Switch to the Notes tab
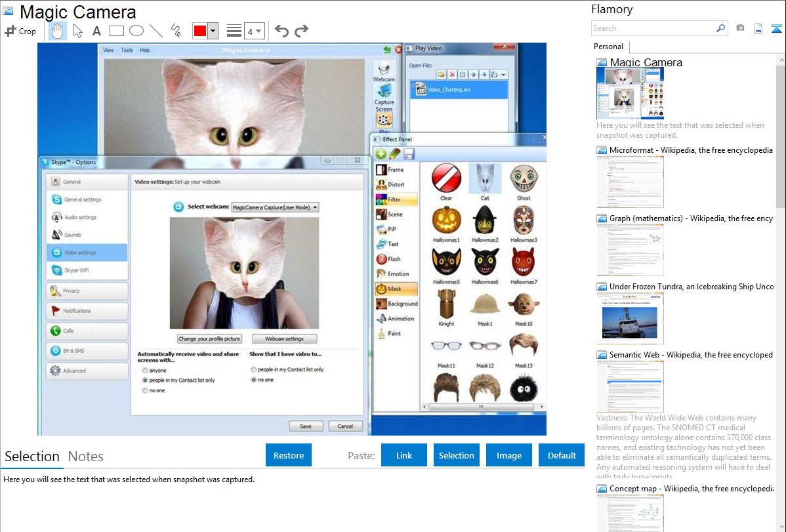The height and width of the screenshot is (532, 786). point(86,457)
